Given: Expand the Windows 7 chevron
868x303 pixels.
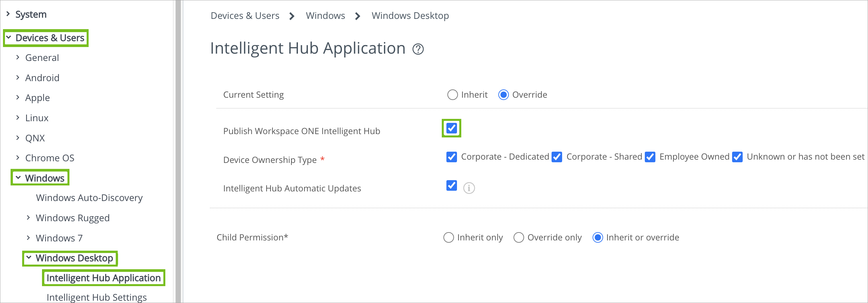Looking at the screenshot, I should pos(28,238).
